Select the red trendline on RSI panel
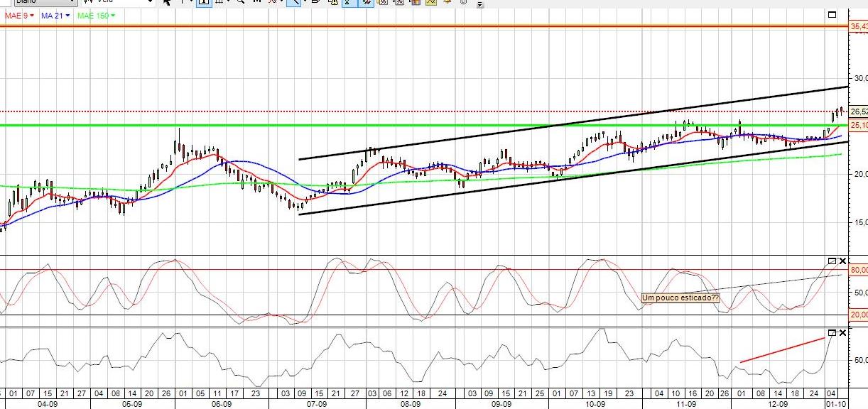The image size is (868, 409). (x=783, y=349)
